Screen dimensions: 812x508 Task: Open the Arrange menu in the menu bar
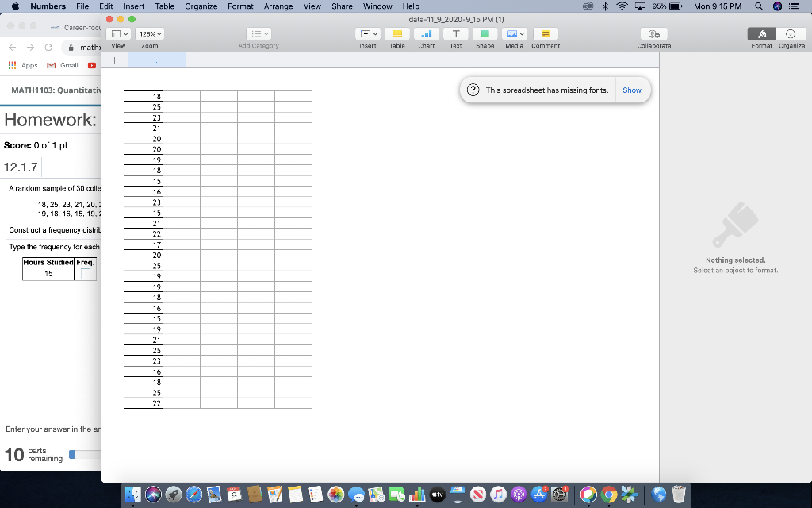pyautogui.click(x=278, y=6)
